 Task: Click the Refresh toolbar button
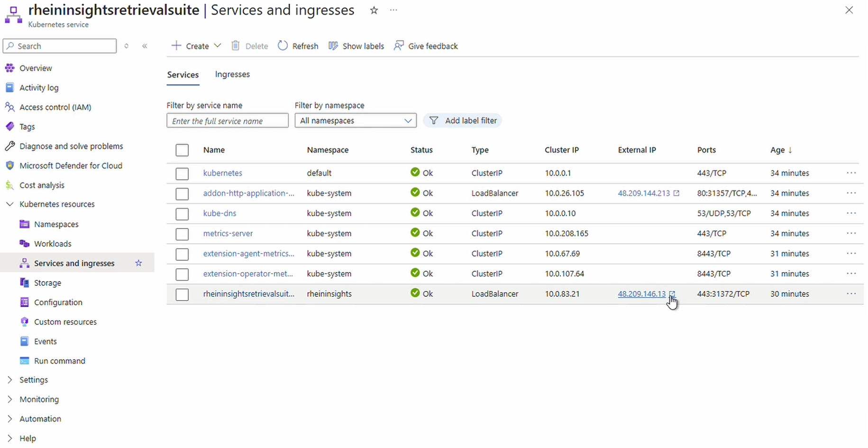[x=298, y=46]
